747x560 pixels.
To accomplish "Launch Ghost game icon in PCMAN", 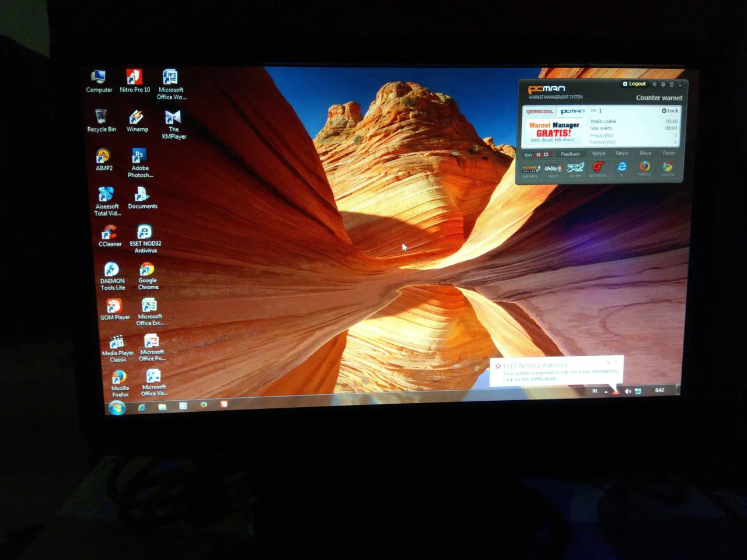I will tap(553, 170).
